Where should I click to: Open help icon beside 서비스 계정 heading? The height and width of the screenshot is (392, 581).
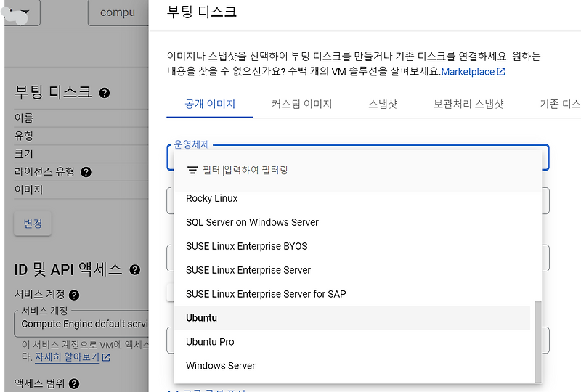point(74,295)
